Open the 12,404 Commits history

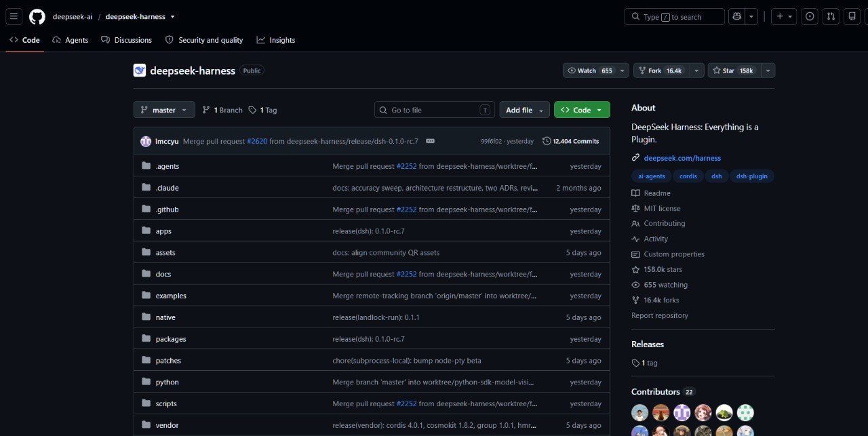pos(570,141)
